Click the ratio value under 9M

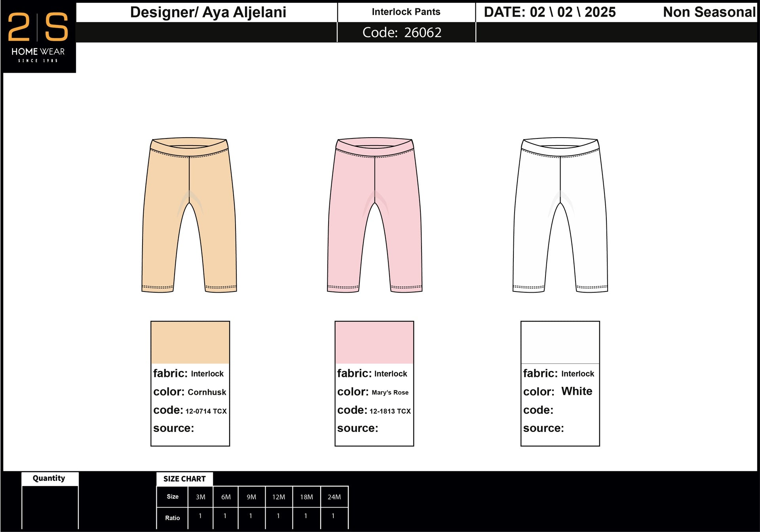[251, 516]
